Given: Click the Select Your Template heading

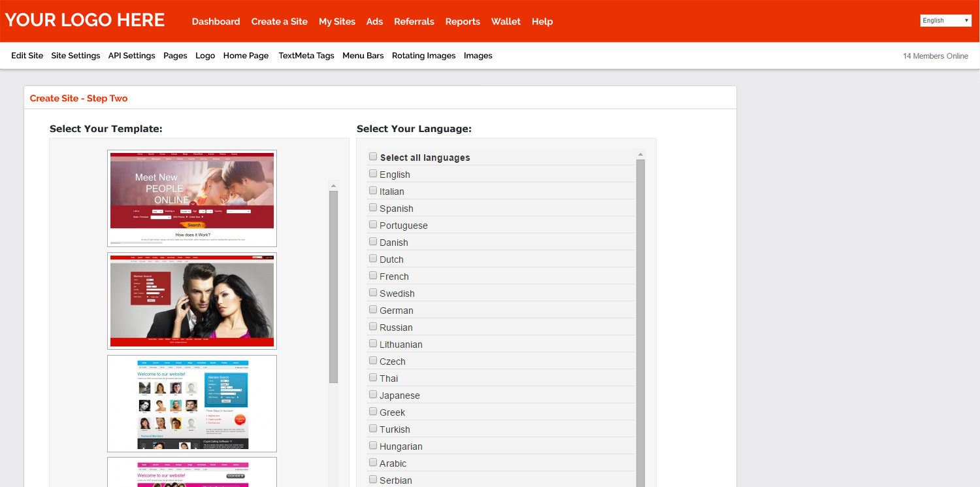Looking at the screenshot, I should [106, 129].
